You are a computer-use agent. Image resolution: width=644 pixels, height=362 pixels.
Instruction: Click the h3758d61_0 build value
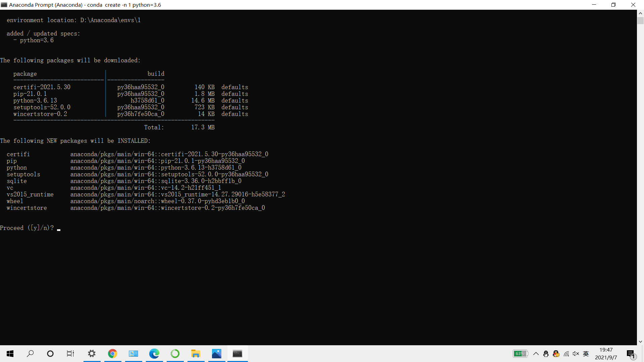(148, 101)
